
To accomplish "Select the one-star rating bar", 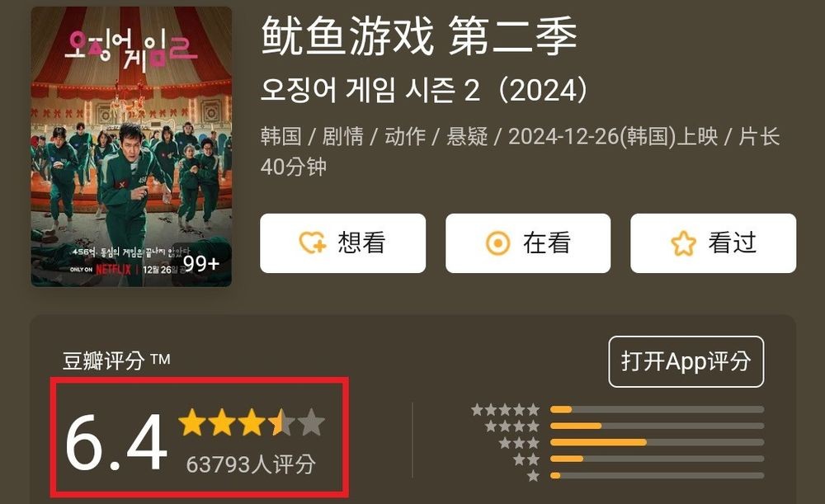I will point(657,476).
